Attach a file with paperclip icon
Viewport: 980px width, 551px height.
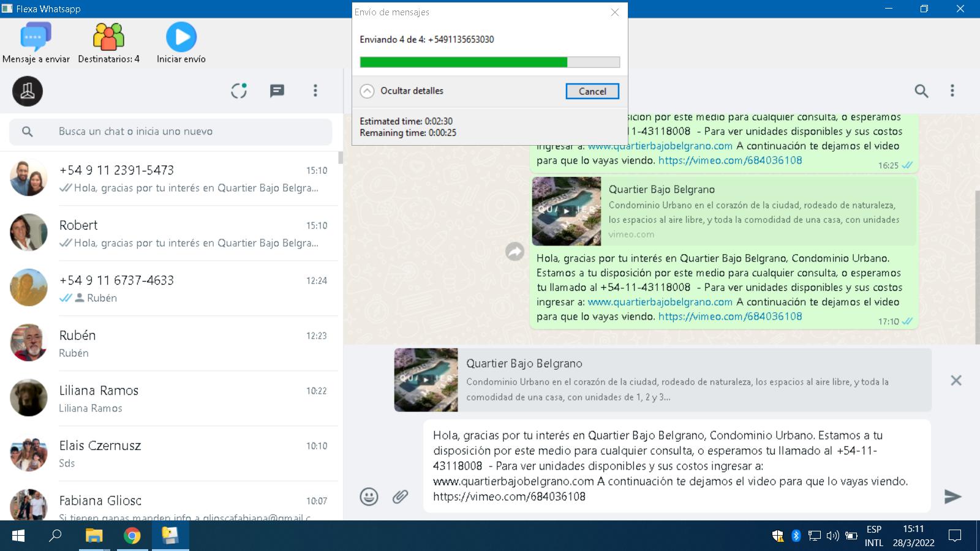(400, 497)
